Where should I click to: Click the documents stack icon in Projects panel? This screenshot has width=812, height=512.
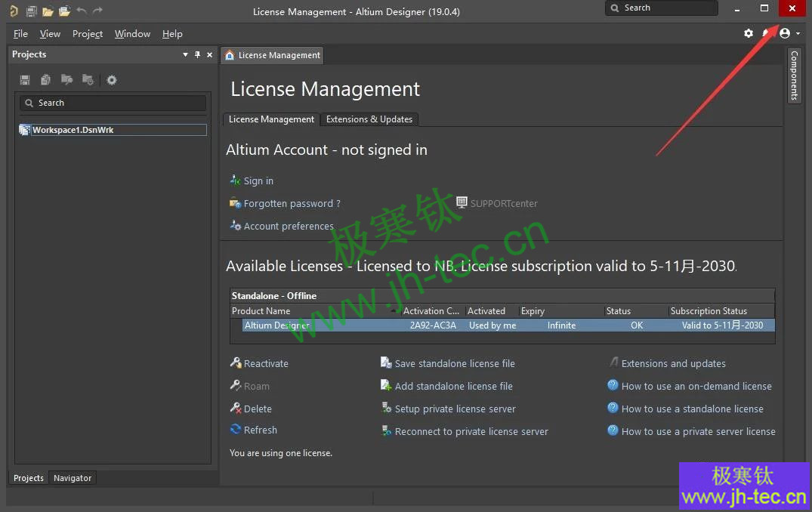pyautogui.click(x=45, y=80)
